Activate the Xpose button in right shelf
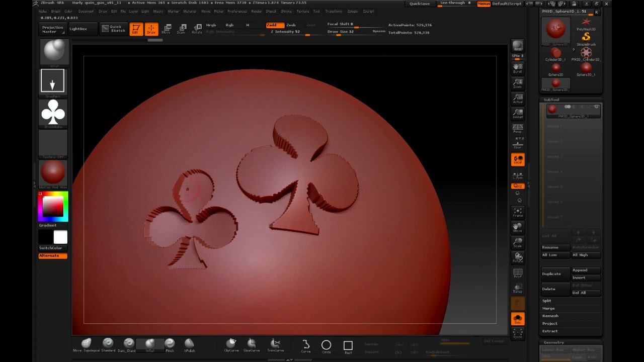Screen dimensions: 644x362 pyautogui.click(x=517, y=333)
